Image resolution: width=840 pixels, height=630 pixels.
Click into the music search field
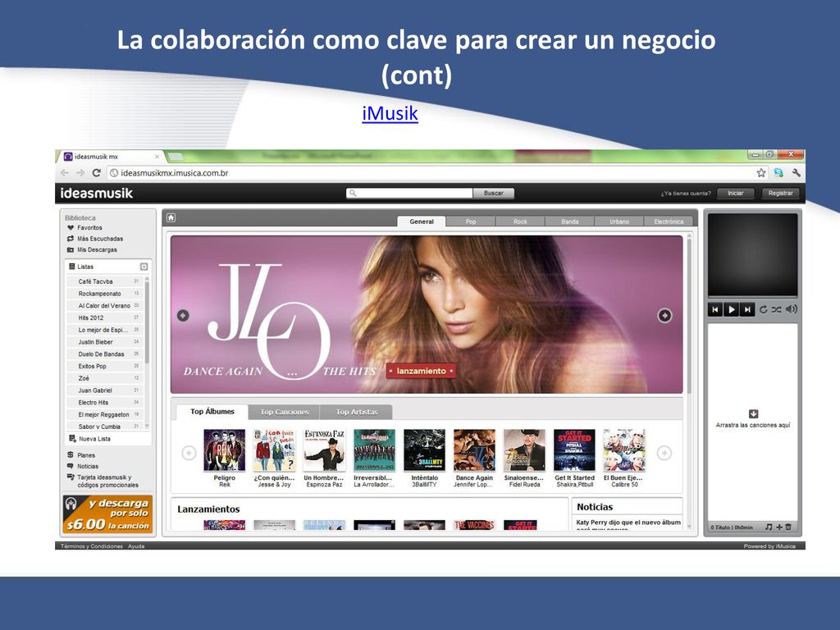pos(410,193)
